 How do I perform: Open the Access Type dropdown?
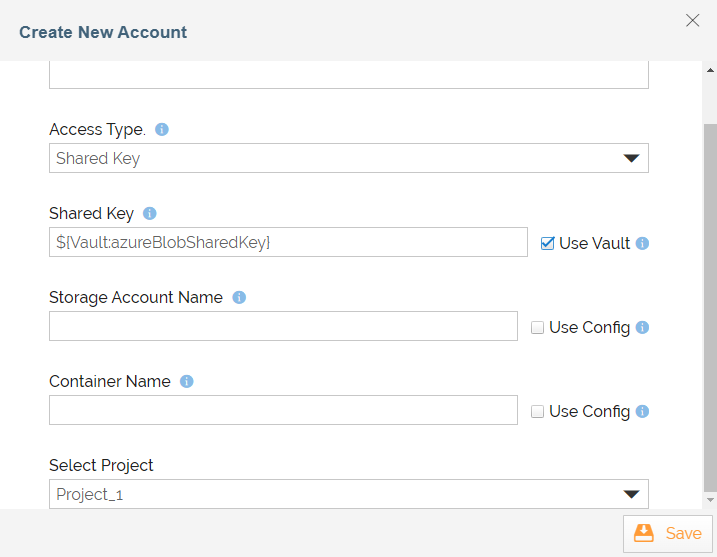[349, 158]
